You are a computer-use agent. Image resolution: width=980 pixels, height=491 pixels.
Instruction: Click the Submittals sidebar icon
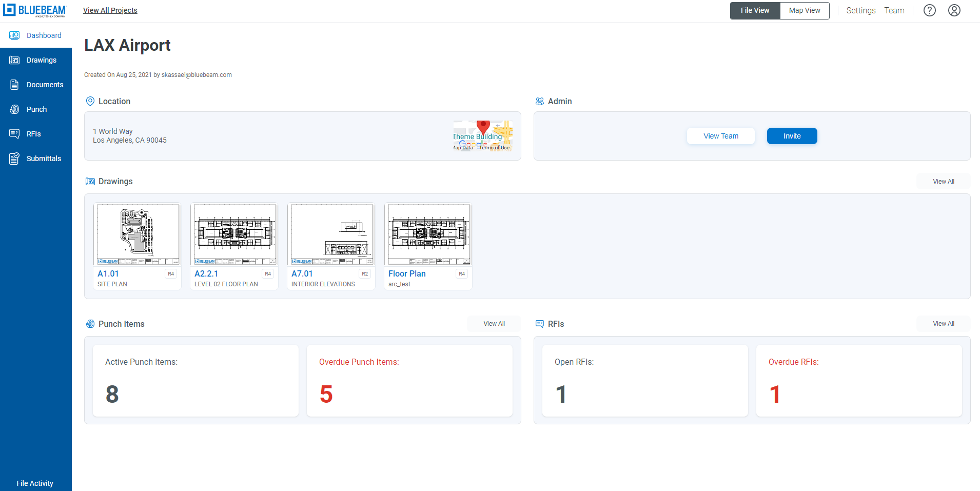pos(14,159)
